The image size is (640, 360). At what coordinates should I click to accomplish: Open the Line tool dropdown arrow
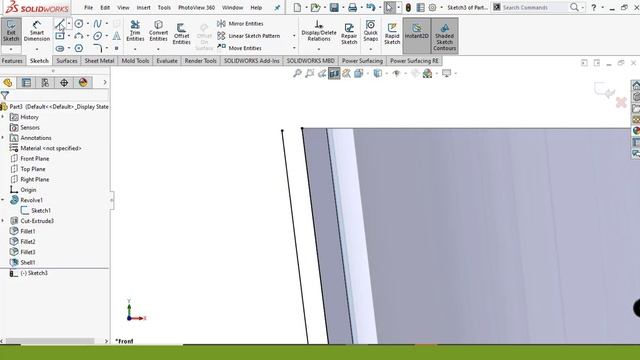[x=69, y=24]
